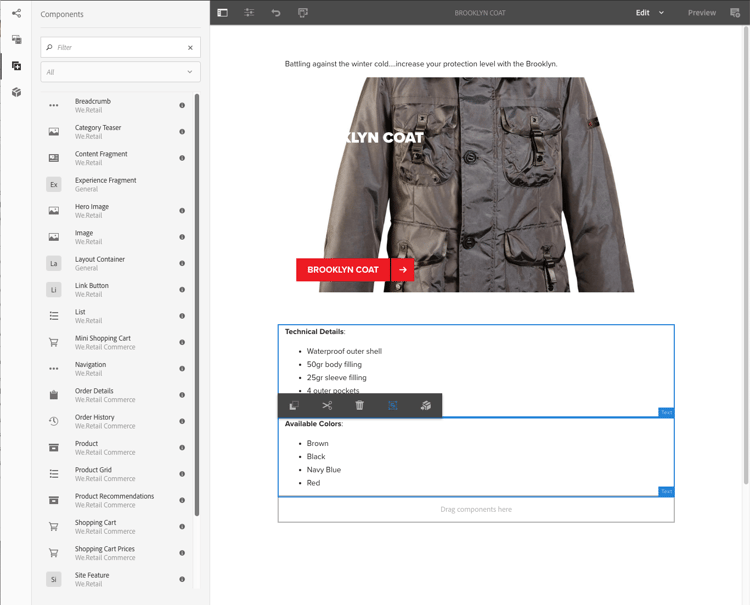Screen dimensions: 750x605
Task: Select the Site Feature component
Action: coord(117,579)
